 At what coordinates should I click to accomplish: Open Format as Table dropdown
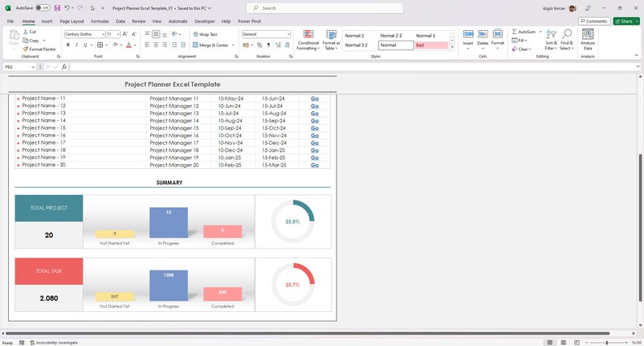[x=331, y=40]
